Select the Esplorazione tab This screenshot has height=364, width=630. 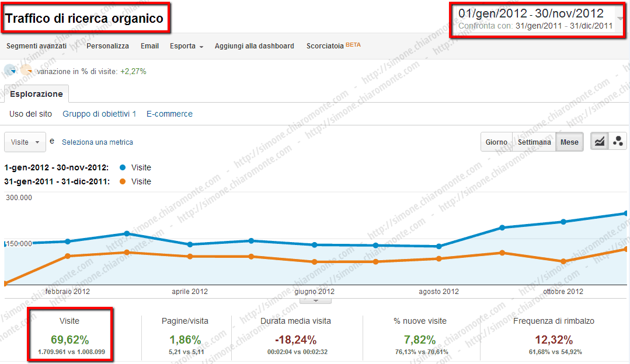(x=36, y=94)
